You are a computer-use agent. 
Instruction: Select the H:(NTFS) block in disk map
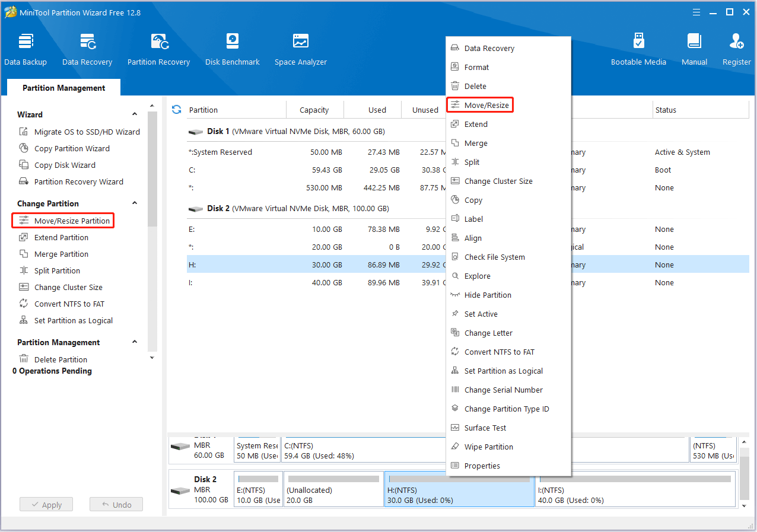pos(459,489)
